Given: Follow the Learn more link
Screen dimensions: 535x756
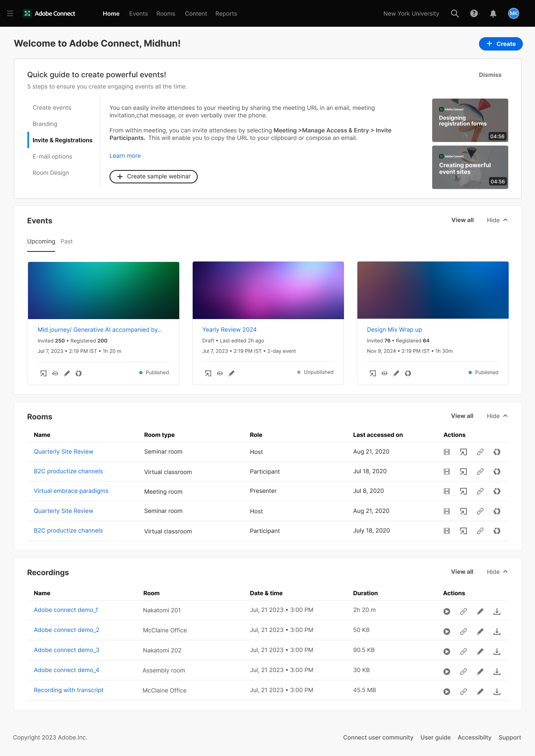Looking at the screenshot, I should click(x=125, y=156).
